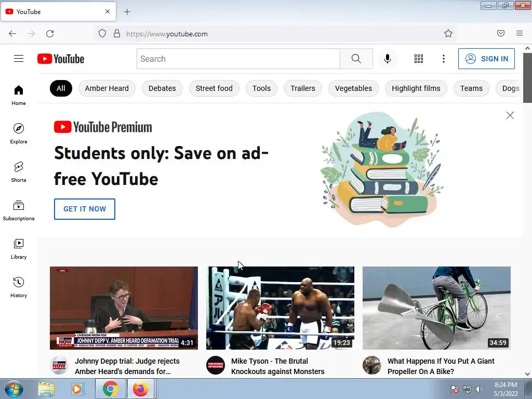Click the site security padlock icon
The width and height of the screenshot is (532, 399).
point(117,34)
